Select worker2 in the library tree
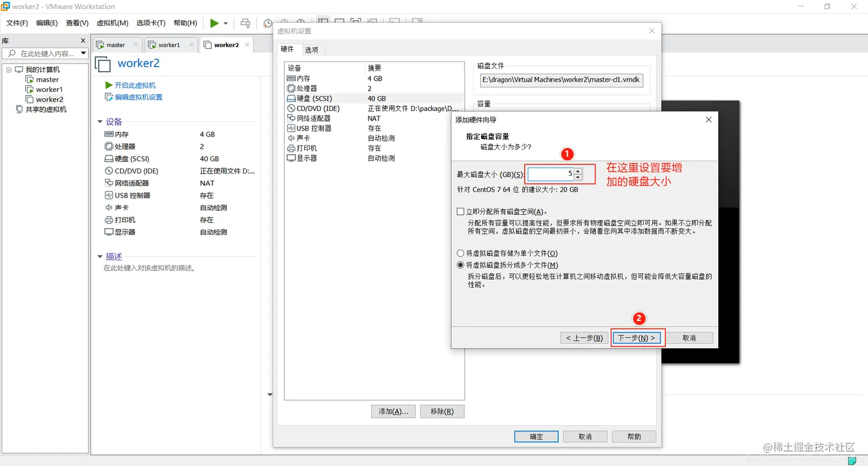 (x=49, y=99)
